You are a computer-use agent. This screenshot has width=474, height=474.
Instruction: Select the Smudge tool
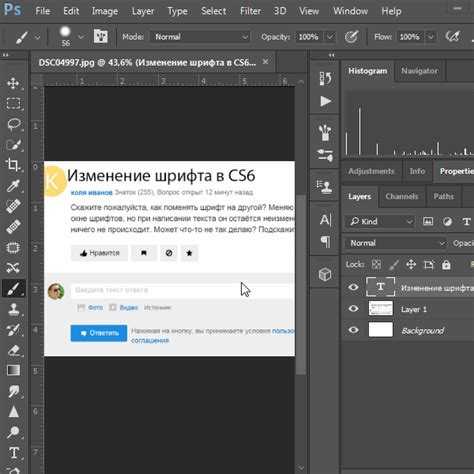pos(13,391)
